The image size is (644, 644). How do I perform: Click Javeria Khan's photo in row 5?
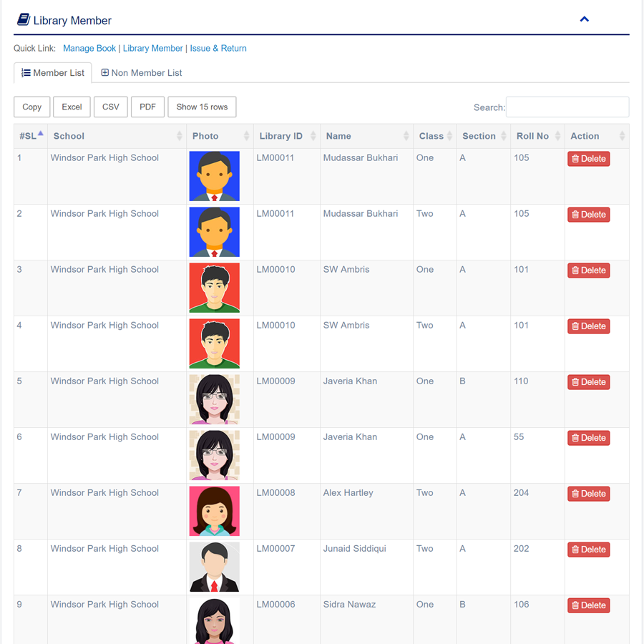214,399
